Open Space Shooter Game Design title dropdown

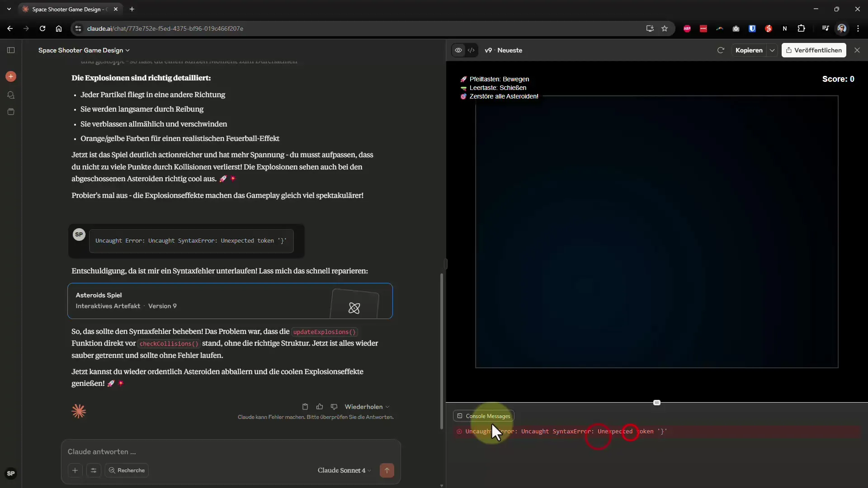(x=84, y=50)
